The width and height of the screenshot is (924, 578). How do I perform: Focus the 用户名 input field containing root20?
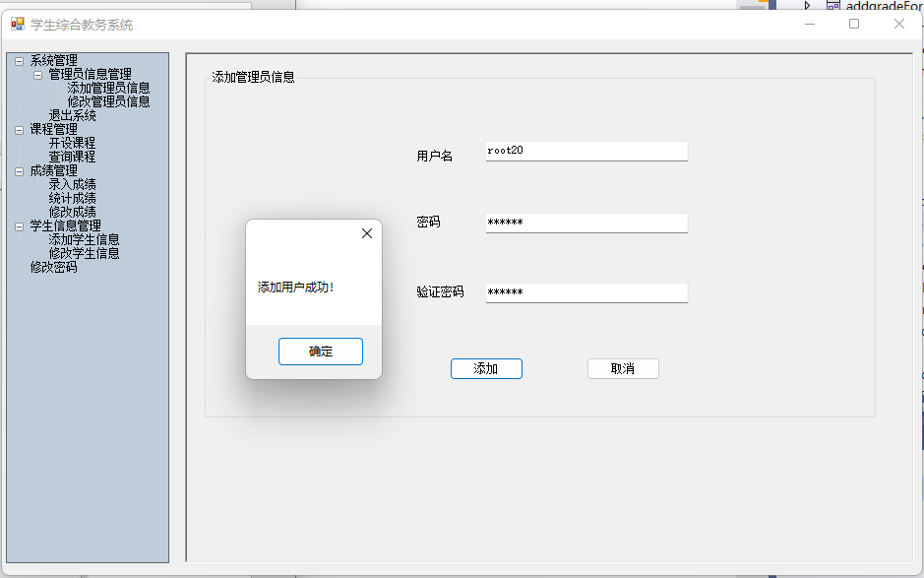click(x=586, y=151)
